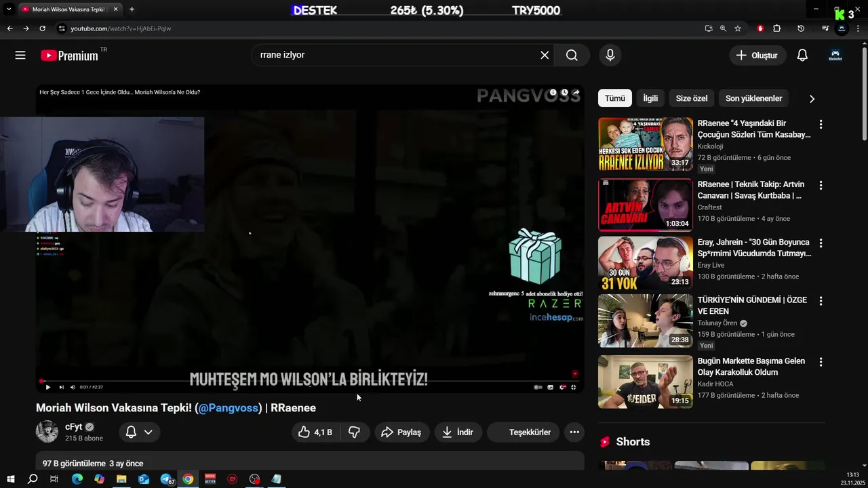Open the cFyt channel name link
This screenshot has height=488, width=868.
tap(73, 427)
